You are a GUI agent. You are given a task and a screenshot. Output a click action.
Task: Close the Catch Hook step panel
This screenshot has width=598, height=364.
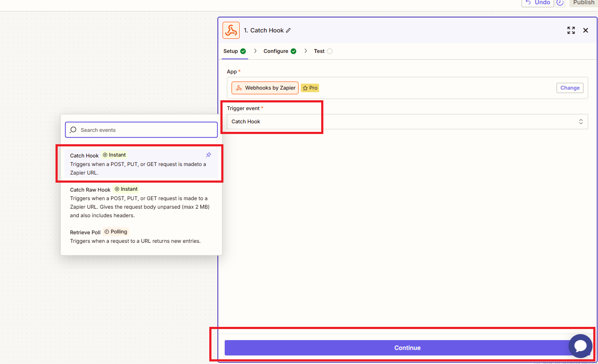(x=586, y=30)
